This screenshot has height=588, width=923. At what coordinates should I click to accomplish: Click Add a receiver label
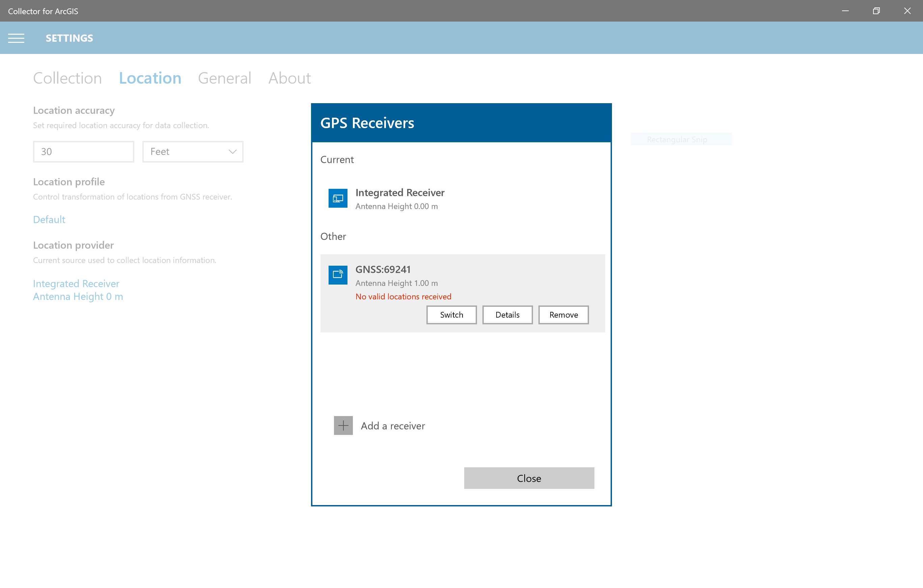393,426
